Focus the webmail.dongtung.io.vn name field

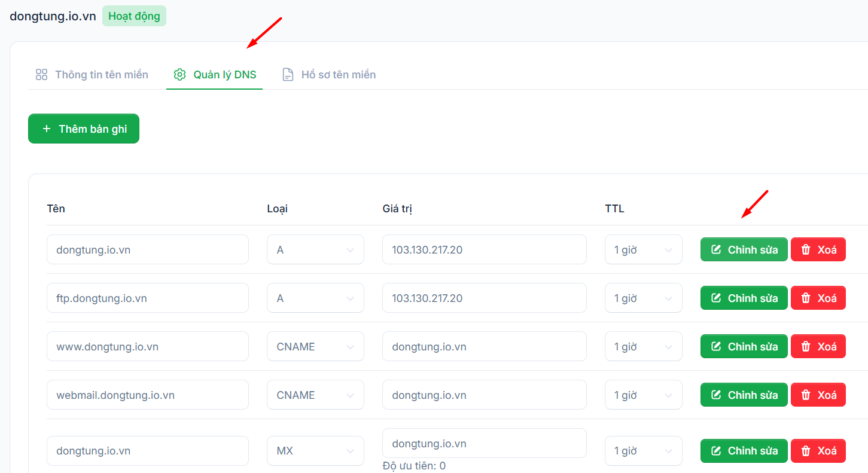[148, 395]
